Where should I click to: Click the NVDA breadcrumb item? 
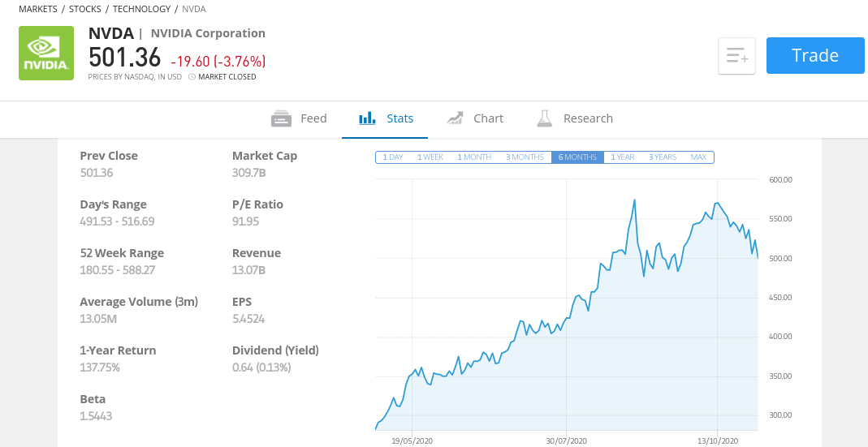tap(194, 9)
